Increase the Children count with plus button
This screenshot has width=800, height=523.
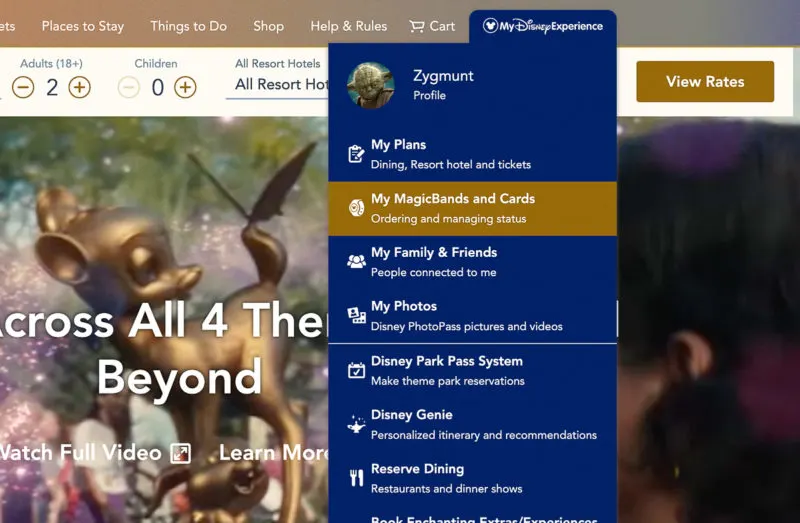[x=185, y=87]
